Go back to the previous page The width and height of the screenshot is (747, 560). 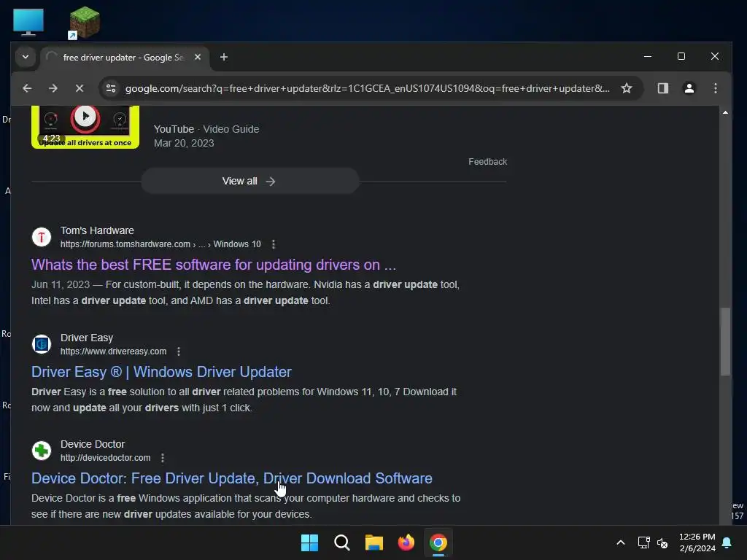[x=27, y=88]
